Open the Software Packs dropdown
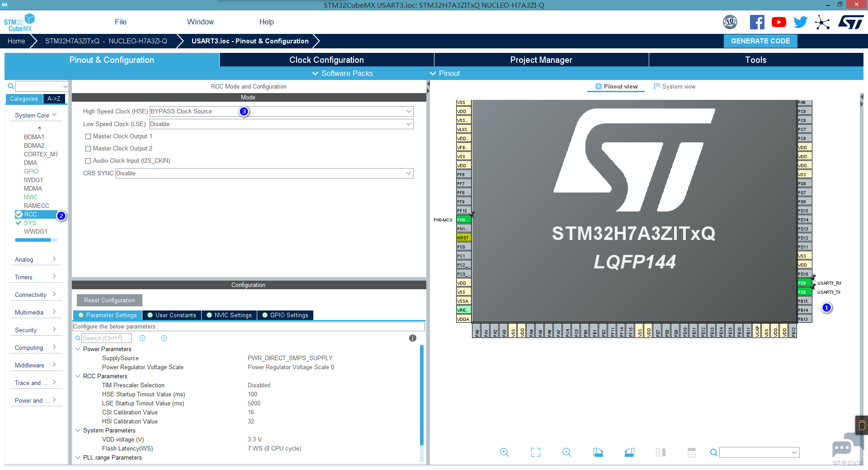The image size is (868, 470). pos(343,73)
